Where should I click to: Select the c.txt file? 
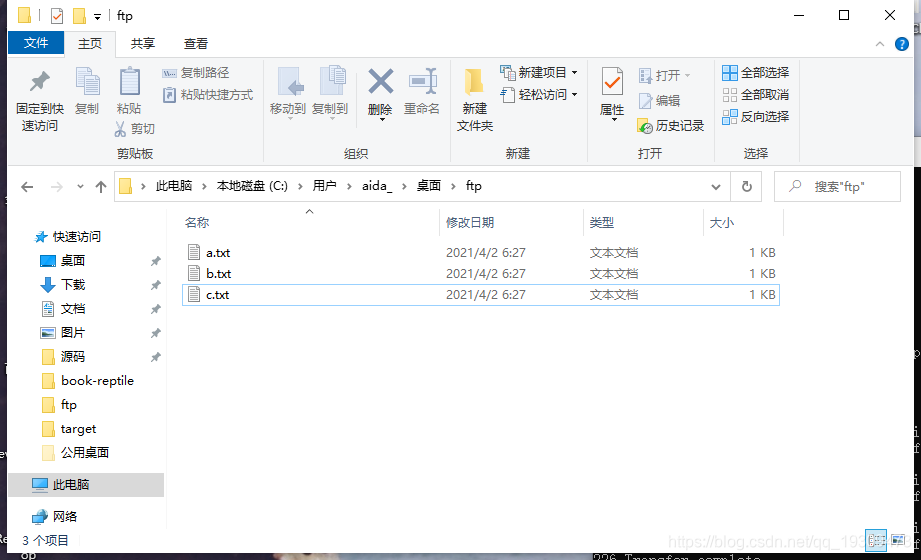pyautogui.click(x=480, y=295)
